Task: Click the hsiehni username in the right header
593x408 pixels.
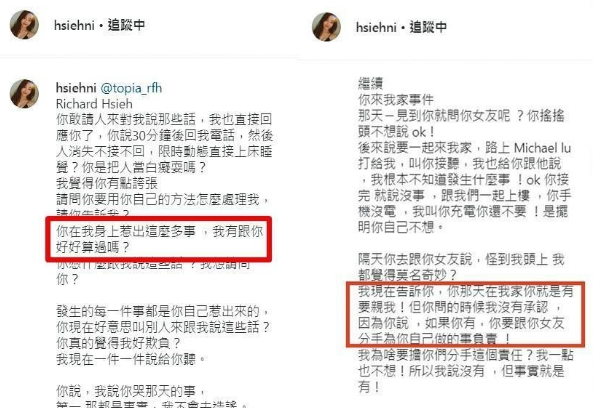Action: (376, 27)
